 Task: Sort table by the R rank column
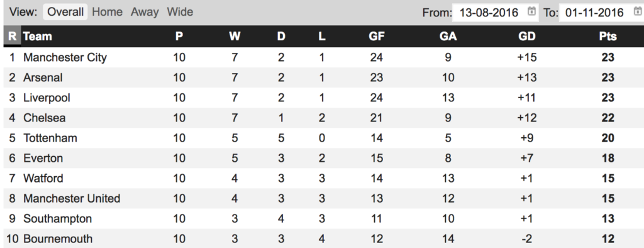click(12, 36)
